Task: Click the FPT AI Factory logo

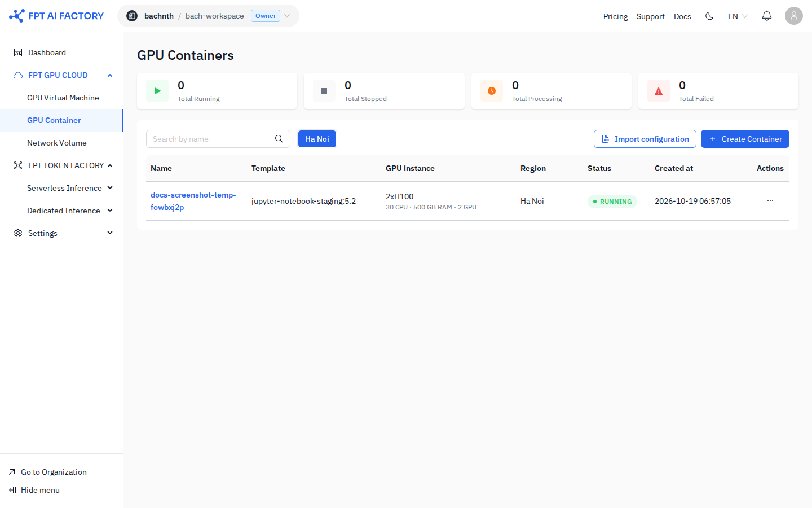Action: [x=56, y=16]
